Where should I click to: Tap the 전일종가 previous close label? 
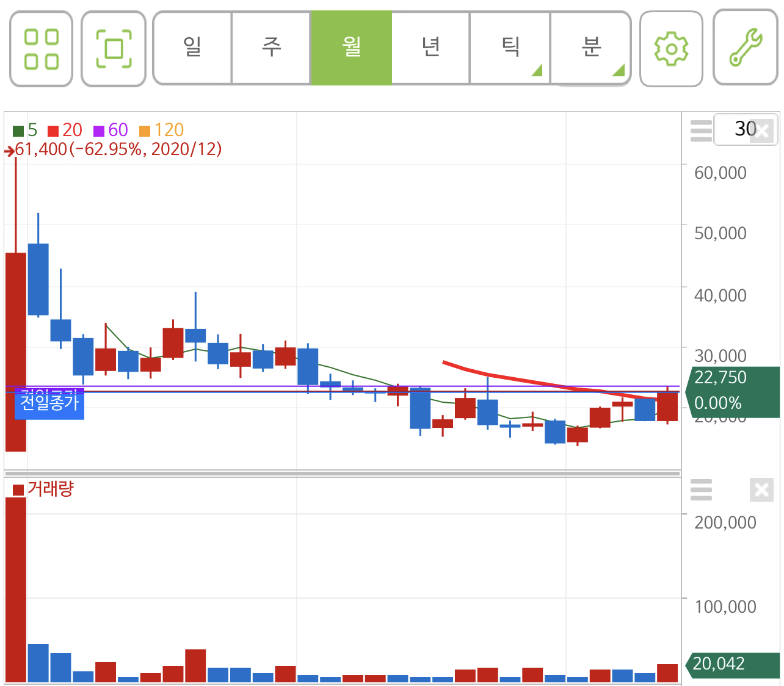[49, 403]
